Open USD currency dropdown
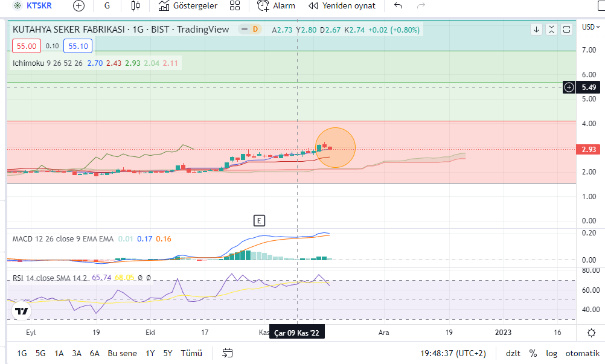 (x=591, y=27)
